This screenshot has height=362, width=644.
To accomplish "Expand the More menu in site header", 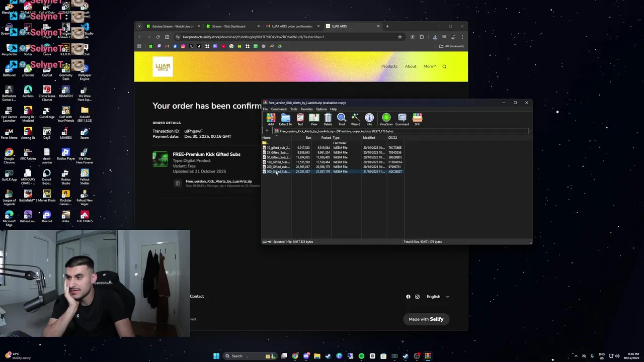I will pyautogui.click(x=429, y=66).
